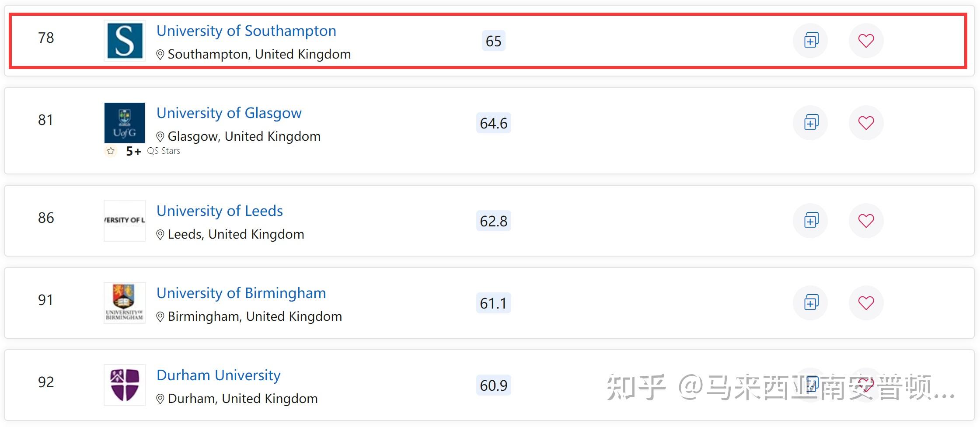Open Durham University link

(218, 375)
